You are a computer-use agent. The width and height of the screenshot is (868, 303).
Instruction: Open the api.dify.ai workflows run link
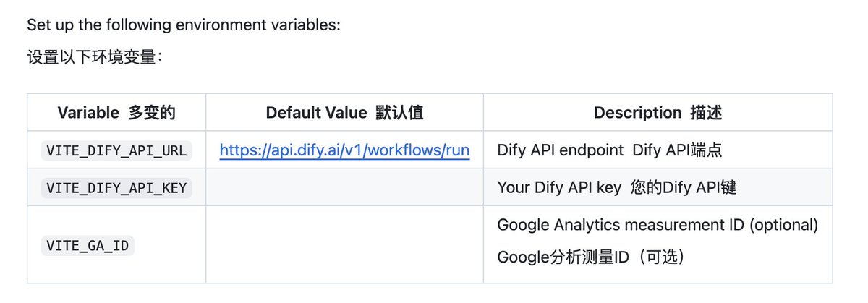click(x=344, y=150)
